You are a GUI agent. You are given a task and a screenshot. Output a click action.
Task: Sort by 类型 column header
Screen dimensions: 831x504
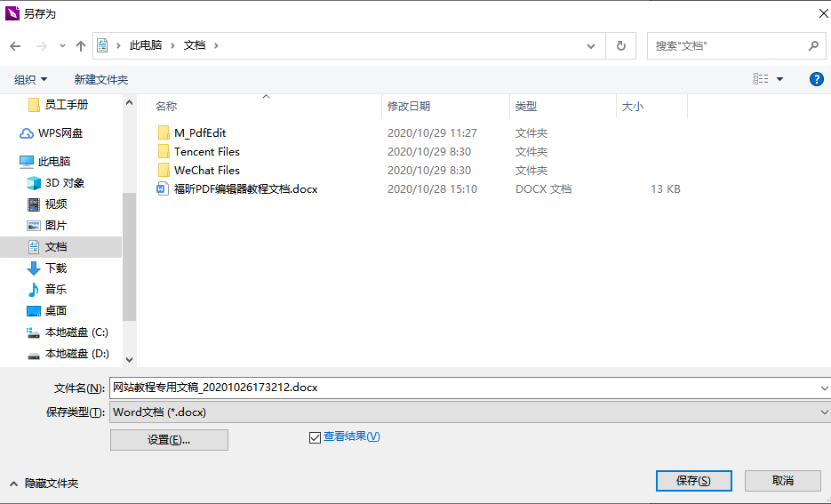pyautogui.click(x=526, y=107)
